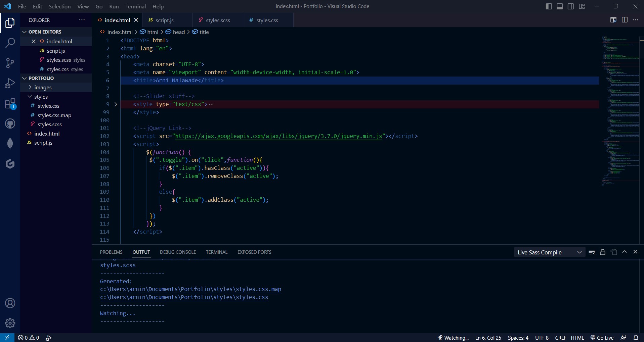Open the Run and Debug view

tap(10, 83)
